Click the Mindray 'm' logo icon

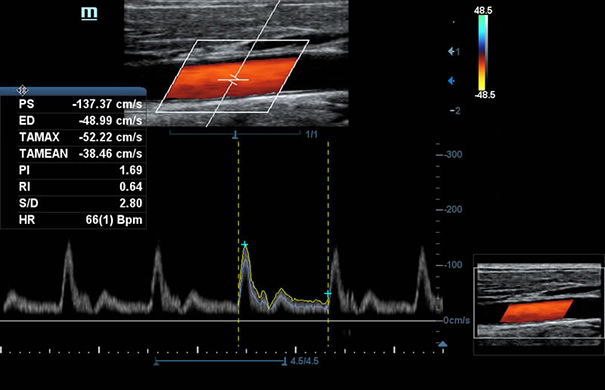click(x=89, y=13)
